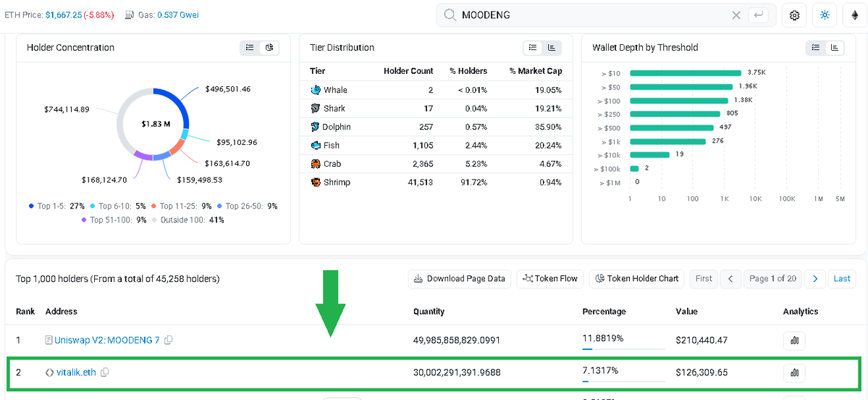Click the Page 1 of 20 indicator
This screenshot has width=868, height=400.
coord(772,279)
